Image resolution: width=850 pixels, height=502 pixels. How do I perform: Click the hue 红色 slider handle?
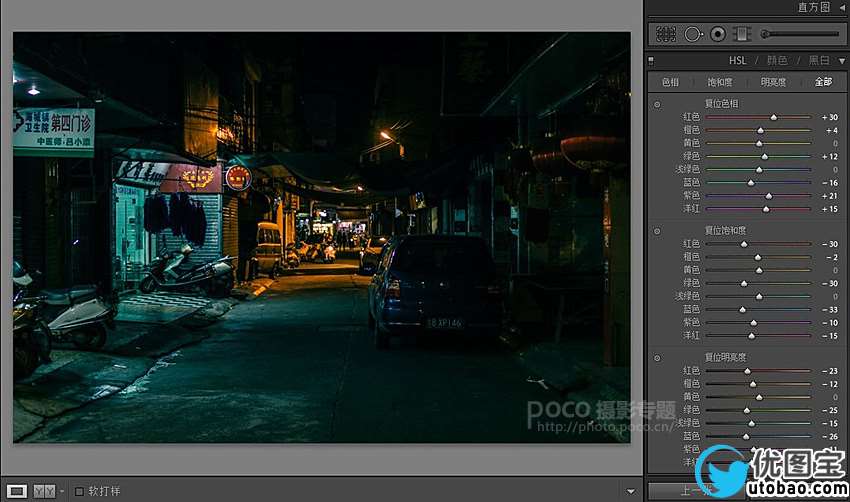774,117
